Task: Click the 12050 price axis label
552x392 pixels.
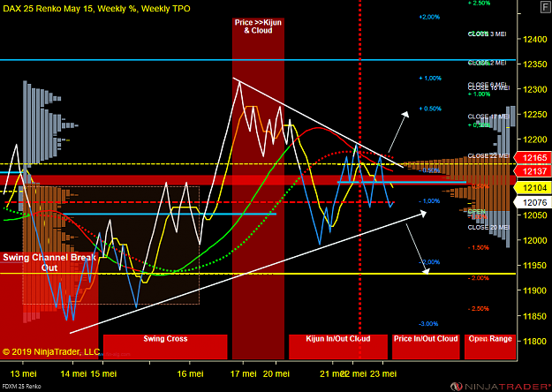Action: [534, 215]
